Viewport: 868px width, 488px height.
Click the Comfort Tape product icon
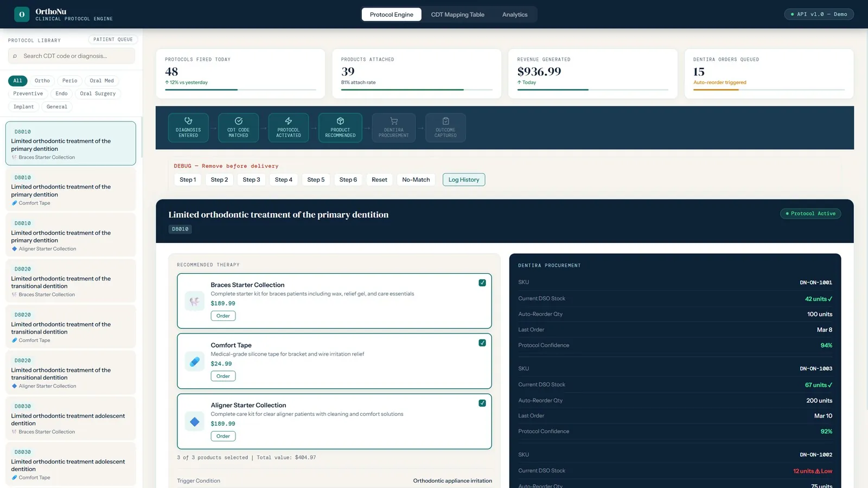(194, 361)
